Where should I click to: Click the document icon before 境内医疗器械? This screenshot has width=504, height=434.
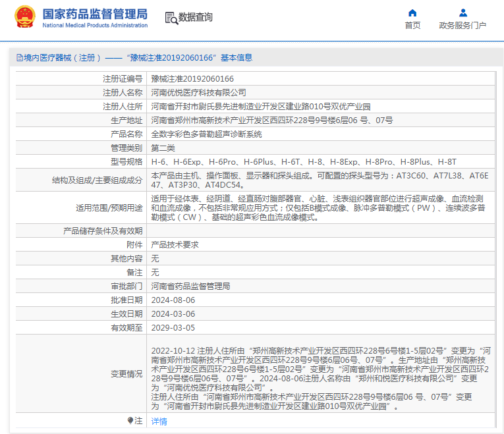pyautogui.click(x=20, y=58)
